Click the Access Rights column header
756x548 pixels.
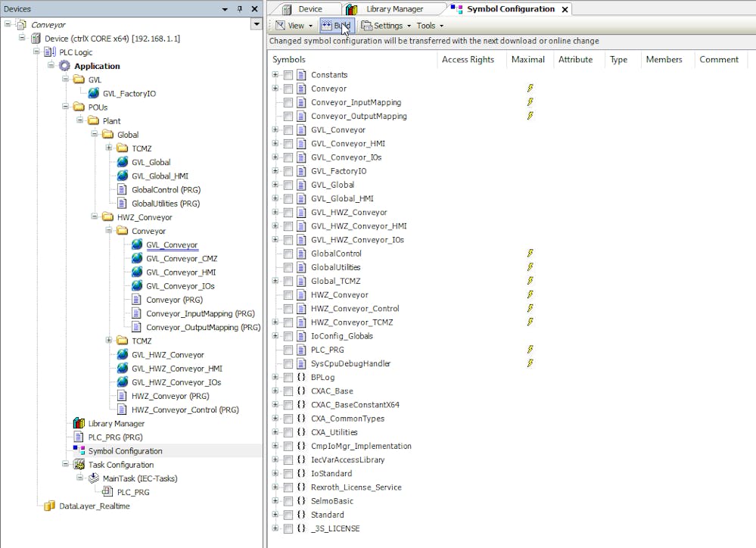(x=468, y=60)
